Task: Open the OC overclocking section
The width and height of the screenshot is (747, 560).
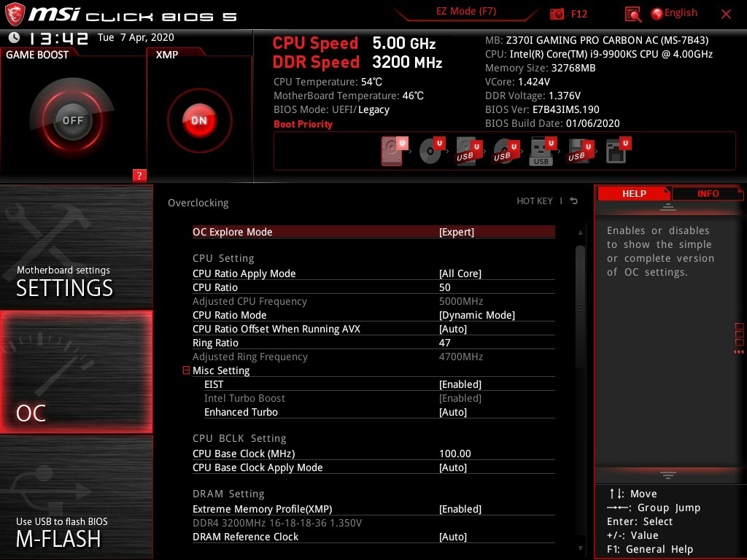Action: pos(76,372)
